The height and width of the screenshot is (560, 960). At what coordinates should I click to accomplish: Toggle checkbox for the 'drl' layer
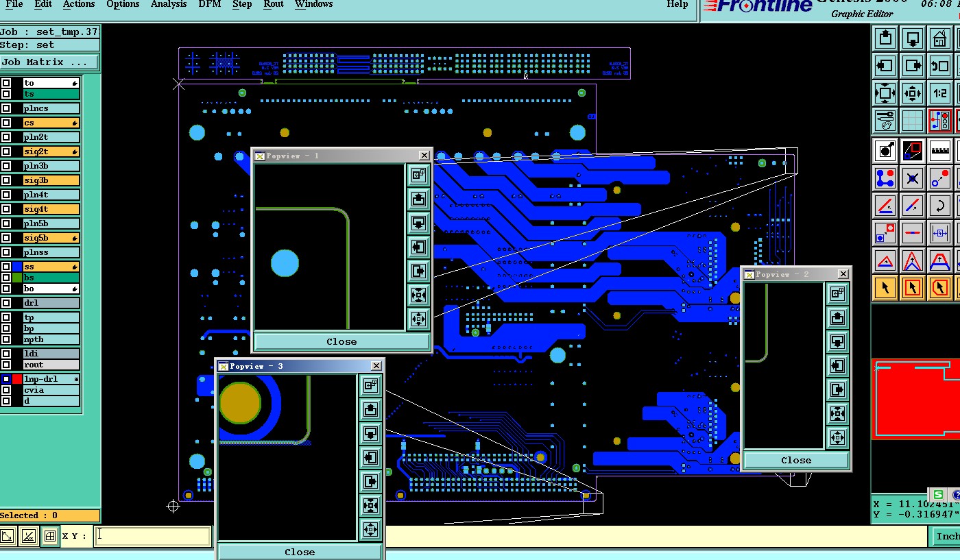coord(6,303)
